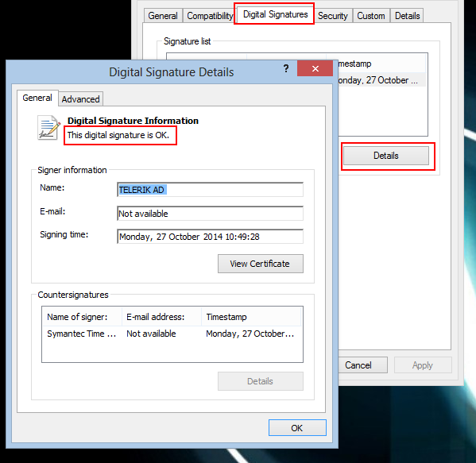Click the signer Name field TELERIK AD
Screen dimensions: 476x463
pos(210,190)
